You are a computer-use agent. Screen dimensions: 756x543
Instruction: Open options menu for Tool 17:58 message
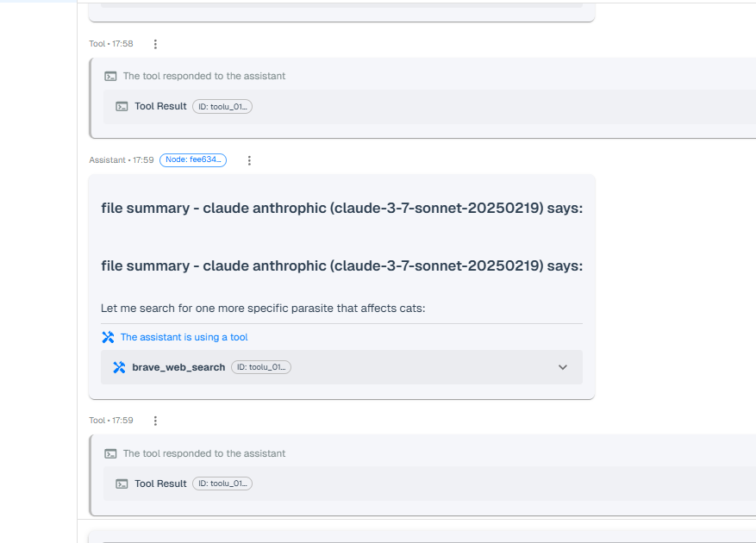(155, 44)
